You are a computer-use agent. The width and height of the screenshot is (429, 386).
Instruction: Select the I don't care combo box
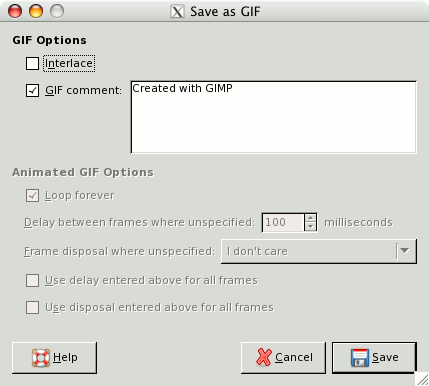point(319,251)
